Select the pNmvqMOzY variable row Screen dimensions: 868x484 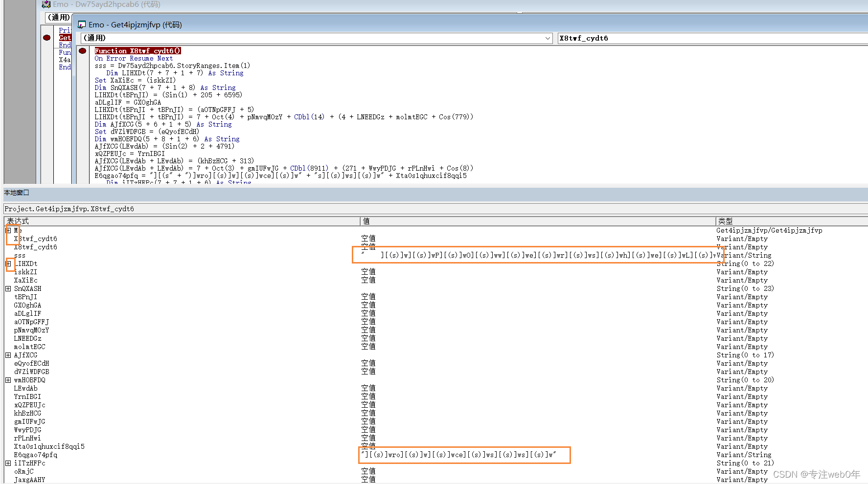pyautogui.click(x=436, y=330)
